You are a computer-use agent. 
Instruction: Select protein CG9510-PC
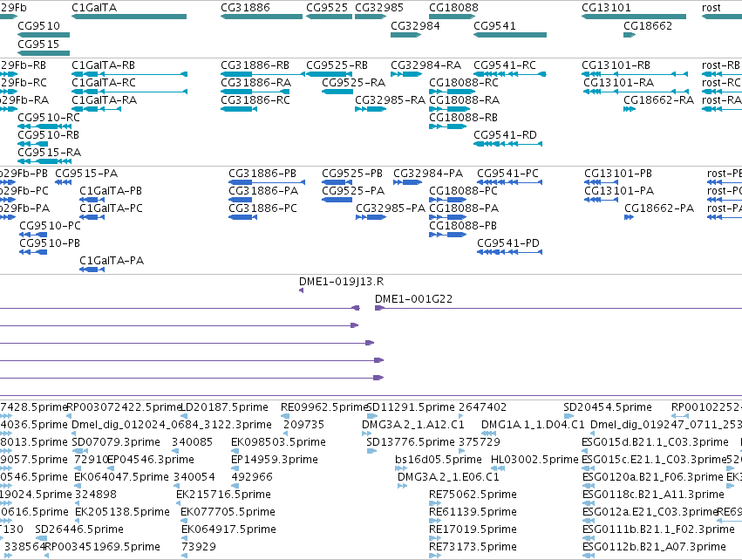[51, 226]
